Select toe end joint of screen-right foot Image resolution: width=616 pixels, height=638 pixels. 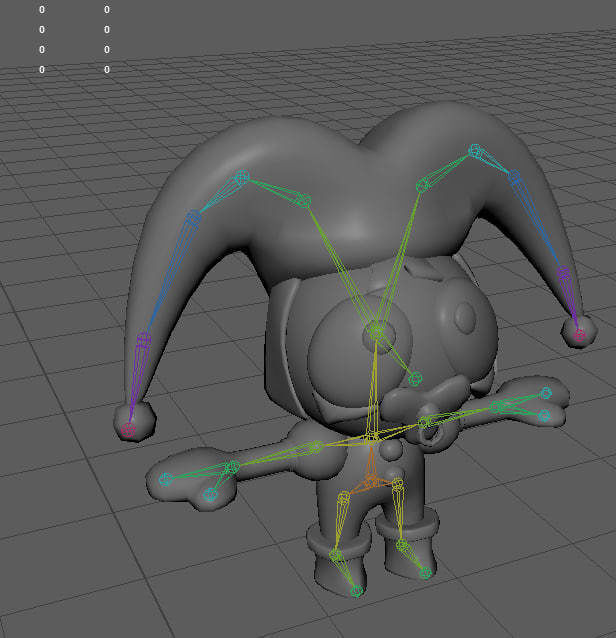click(x=426, y=573)
